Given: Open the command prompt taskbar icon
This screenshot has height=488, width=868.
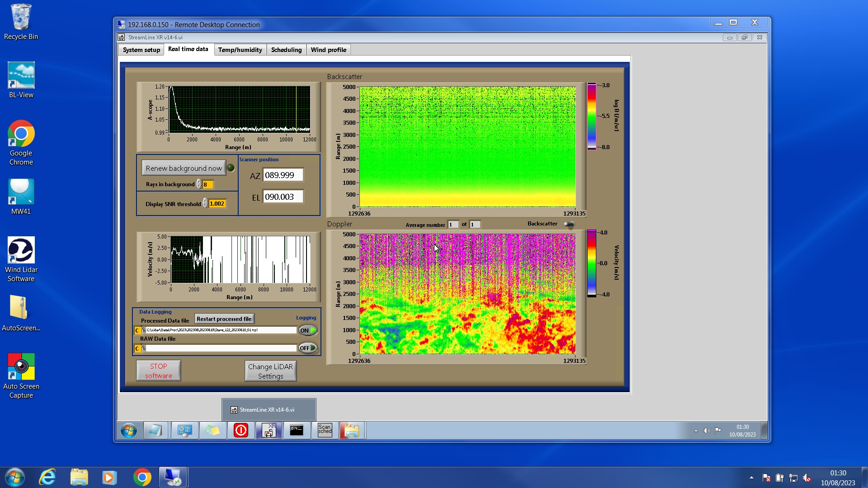Looking at the screenshot, I should pyautogui.click(x=297, y=430).
